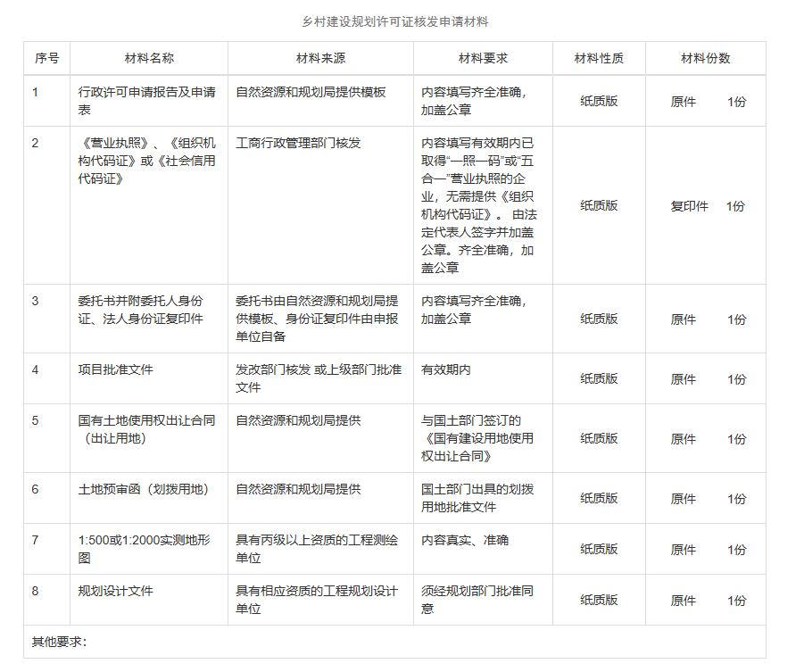Image resolution: width=804 pixels, height=672 pixels.
Task: Click the 须经规划部门批准同意 requirement cell
Action: click(x=477, y=600)
